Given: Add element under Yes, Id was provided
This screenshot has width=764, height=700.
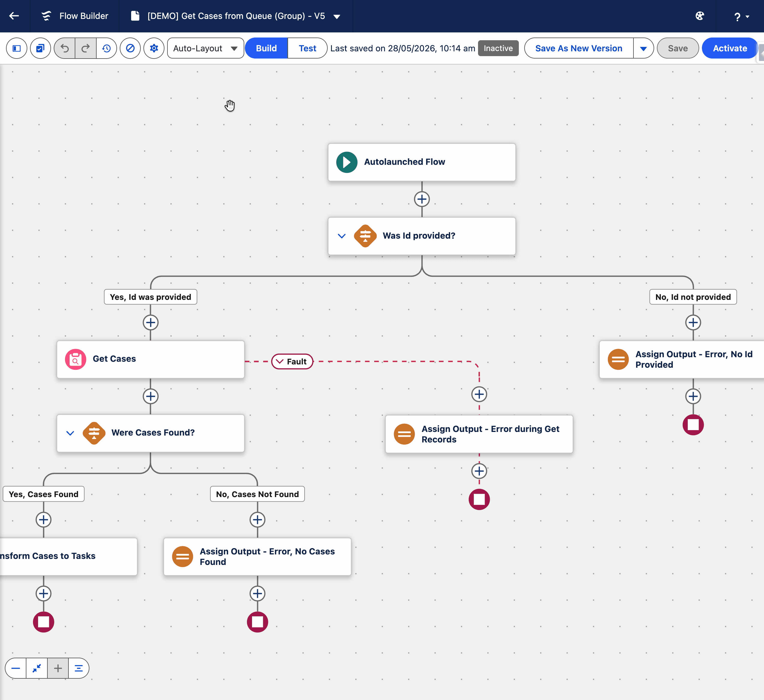Looking at the screenshot, I should pyautogui.click(x=150, y=322).
